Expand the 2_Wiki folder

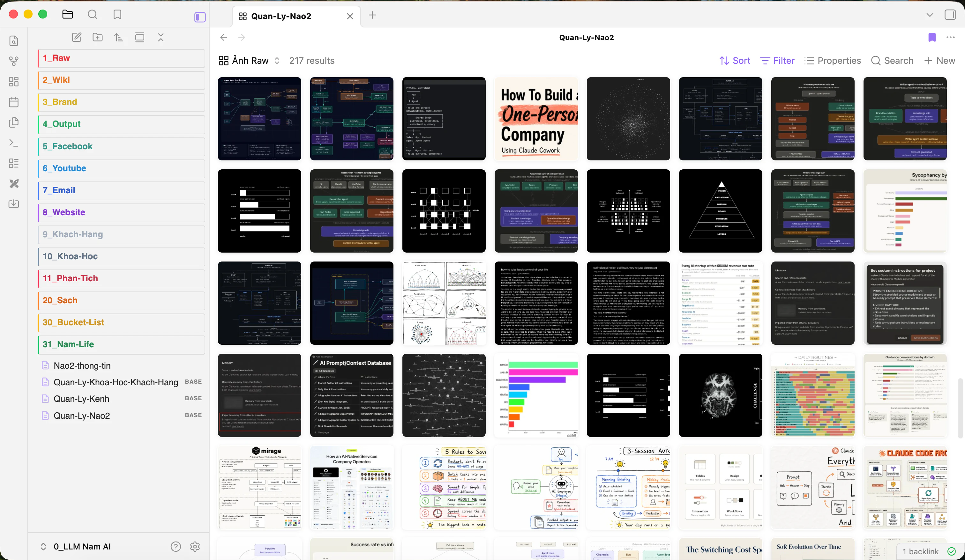pyautogui.click(x=121, y=80)
